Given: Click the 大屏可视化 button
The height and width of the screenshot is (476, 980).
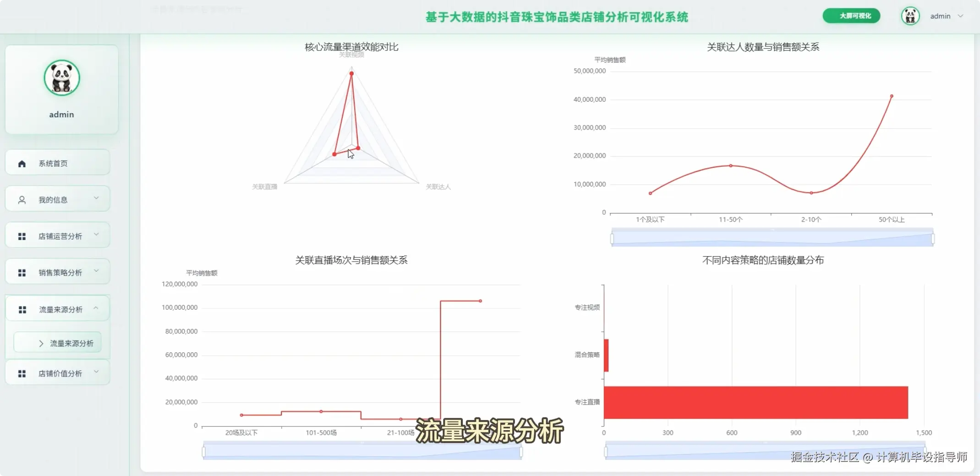Looking at the screenshot, I should [x=851, y=16].
